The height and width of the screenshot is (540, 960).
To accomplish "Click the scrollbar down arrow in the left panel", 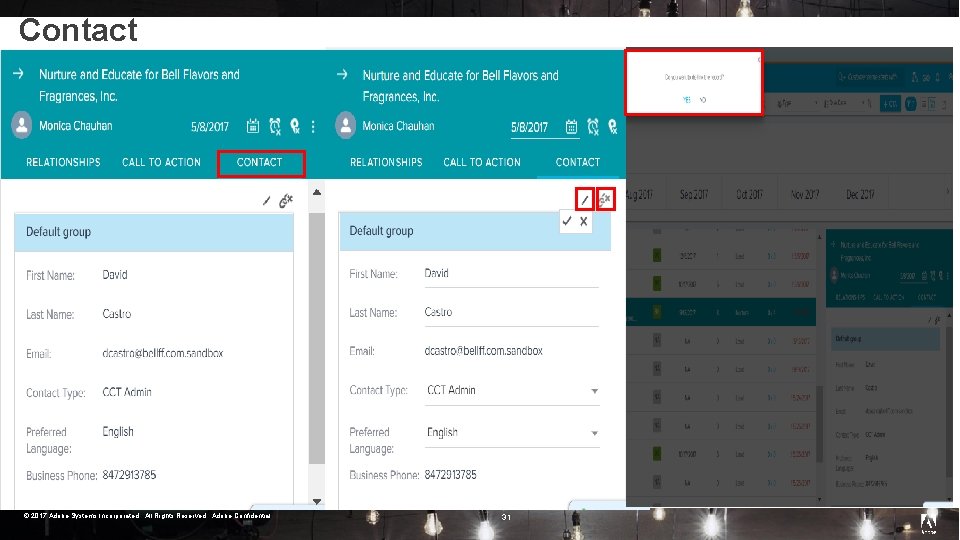I will click(x=317, y=501).
